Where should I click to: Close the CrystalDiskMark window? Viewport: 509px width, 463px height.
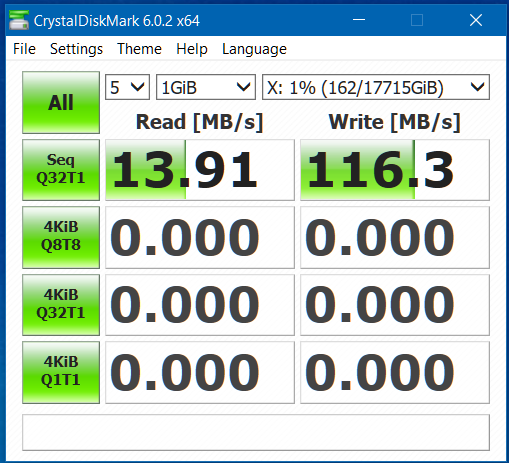(476, 20)
